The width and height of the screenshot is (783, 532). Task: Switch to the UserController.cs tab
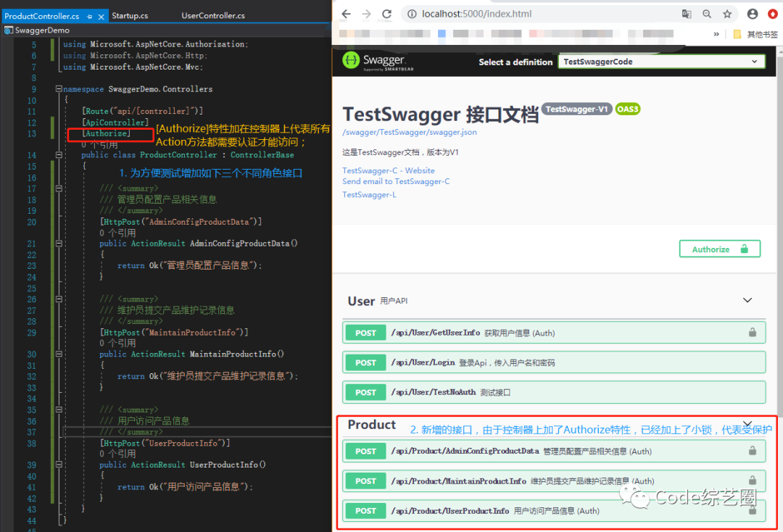[213, 15]
